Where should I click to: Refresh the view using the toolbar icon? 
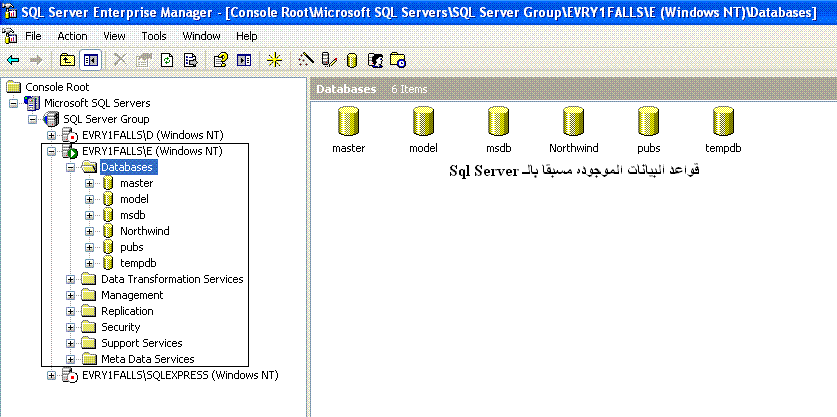tap(168, 60)
